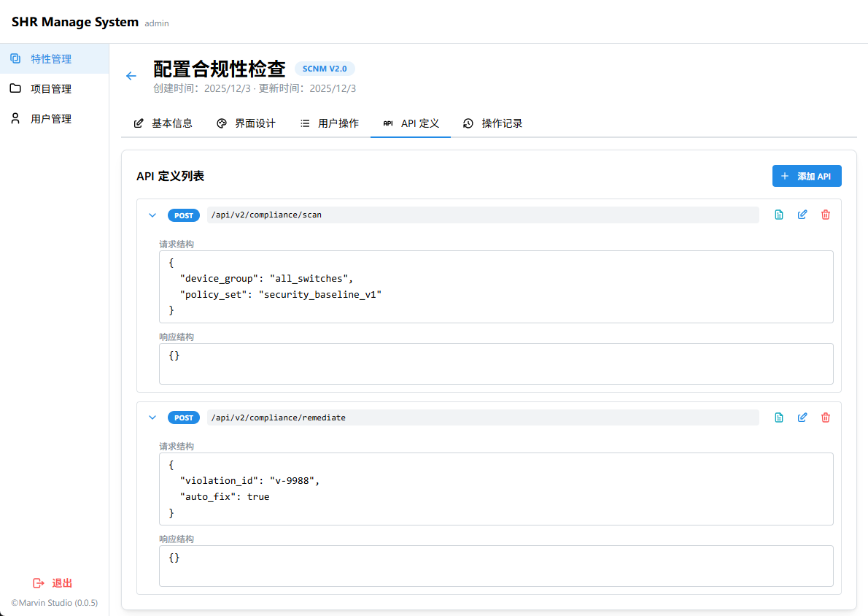Open document icon for the compliance/remediate API
This screenshot has height=616, width=868.
click(779, 417)
